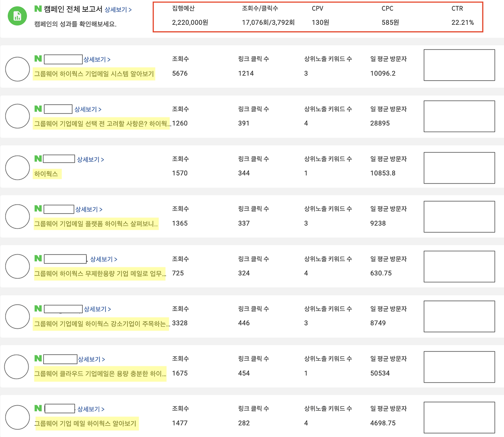Click the N icon on the second campaign row
504x437 pixels.
[38, 109]
